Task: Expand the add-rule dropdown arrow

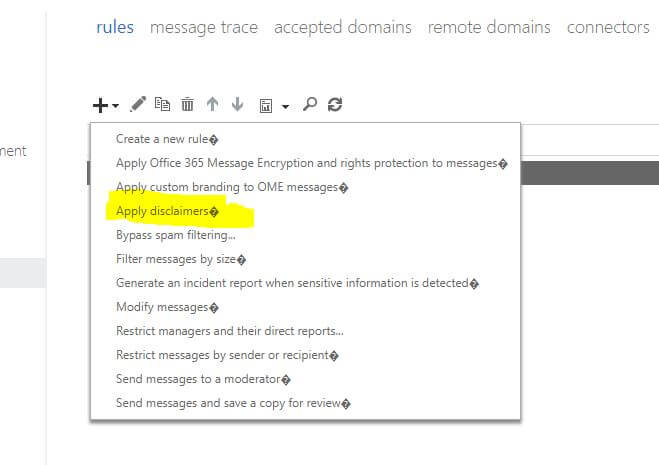Action: (x=116, y=106)
